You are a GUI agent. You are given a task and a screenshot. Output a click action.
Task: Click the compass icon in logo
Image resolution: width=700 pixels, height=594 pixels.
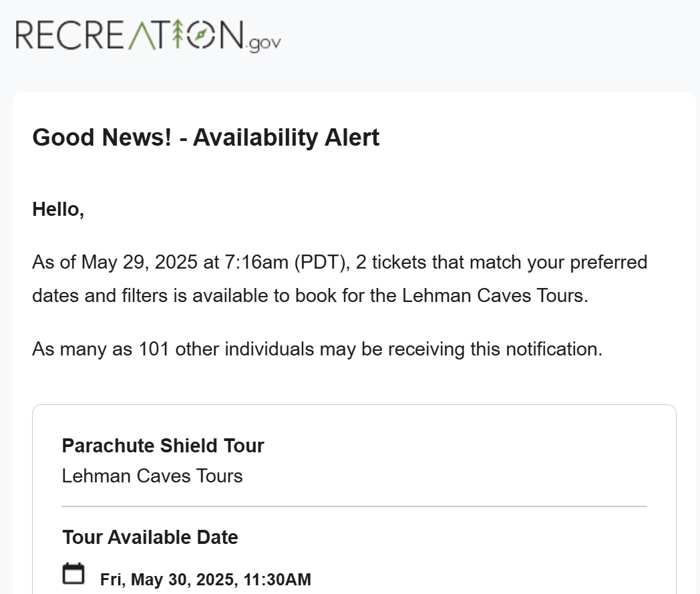coord(200,34)
